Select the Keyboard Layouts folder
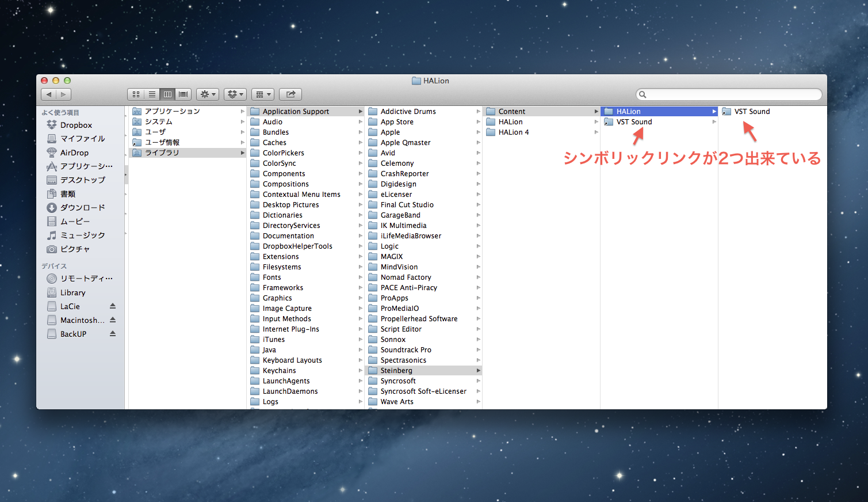The image size is (868, 502). point(305,360)
